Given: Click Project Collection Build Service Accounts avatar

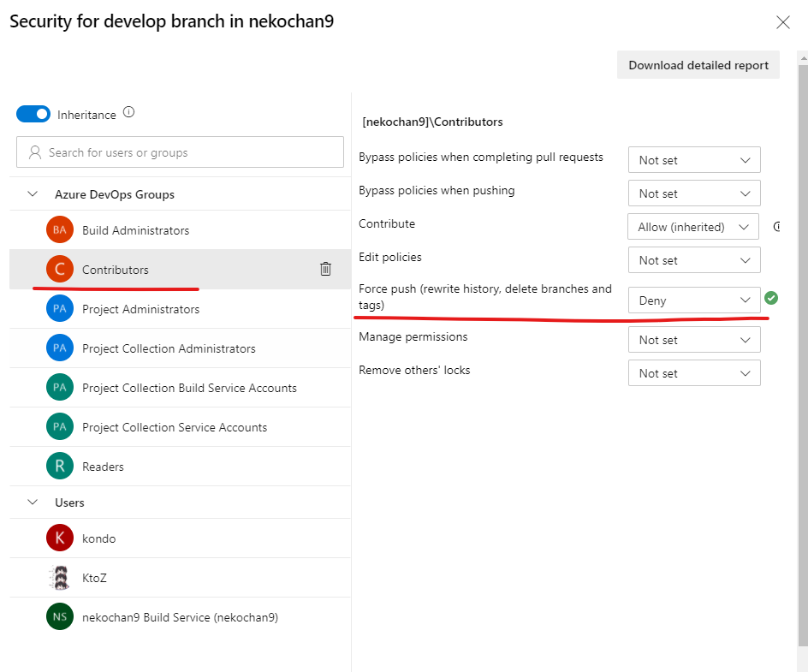Looking at the screenshot, I should click(60, 388).
